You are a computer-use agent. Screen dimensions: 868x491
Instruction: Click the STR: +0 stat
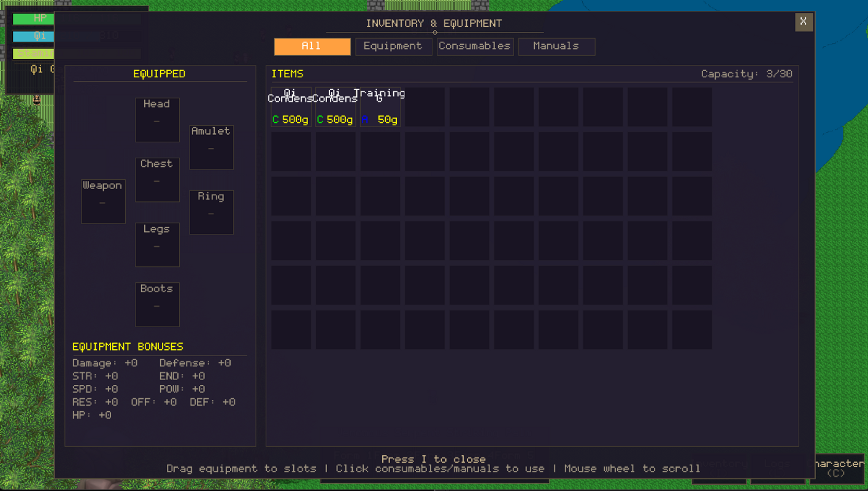tap(95, 376)
